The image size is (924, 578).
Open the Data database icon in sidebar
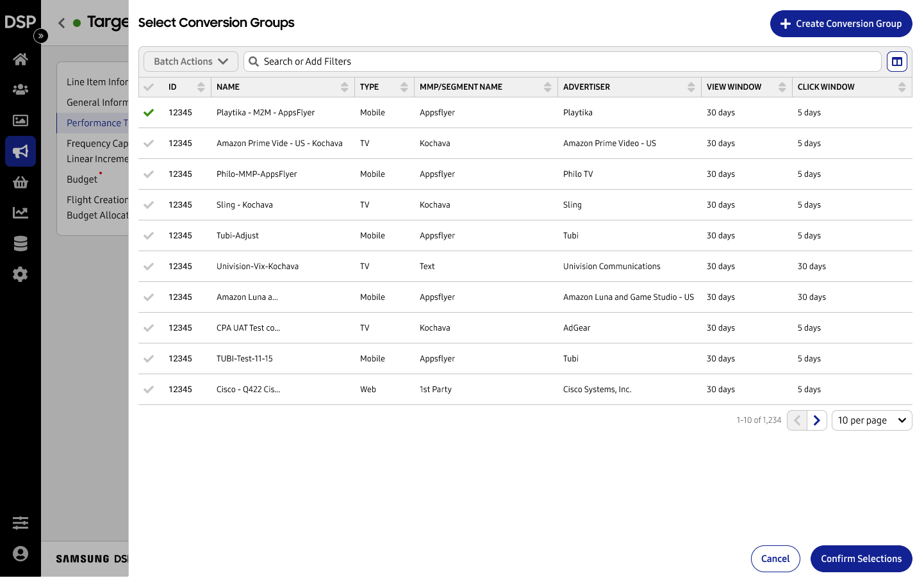click(21, 244)
